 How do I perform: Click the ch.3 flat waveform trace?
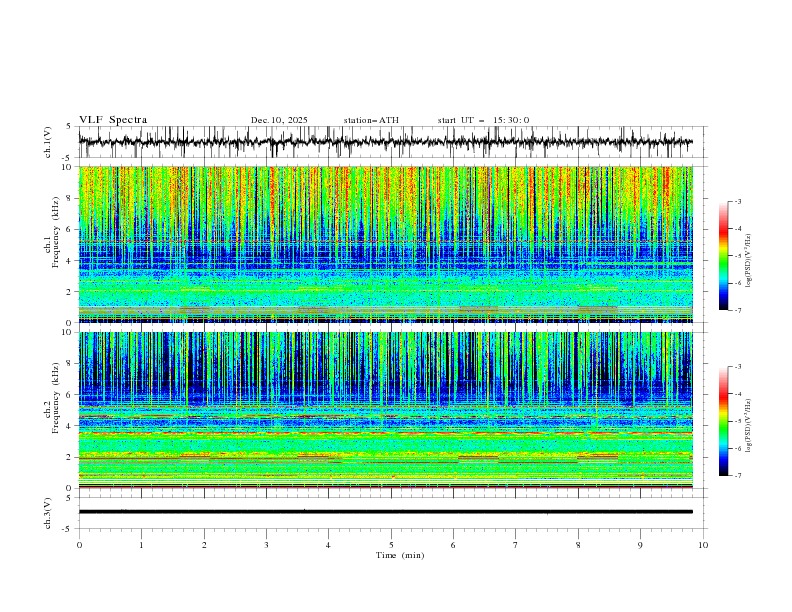(x=385, y=512)
